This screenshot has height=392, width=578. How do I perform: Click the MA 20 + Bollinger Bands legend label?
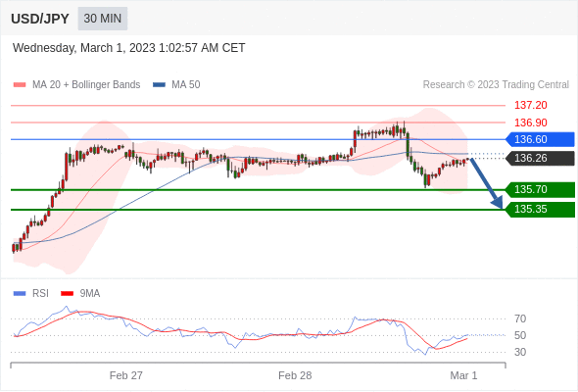(x=86, y=85)
